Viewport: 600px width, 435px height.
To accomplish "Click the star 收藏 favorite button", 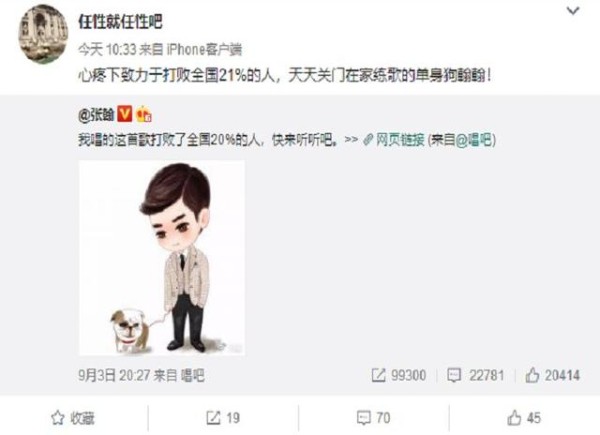I will (73, 418).
